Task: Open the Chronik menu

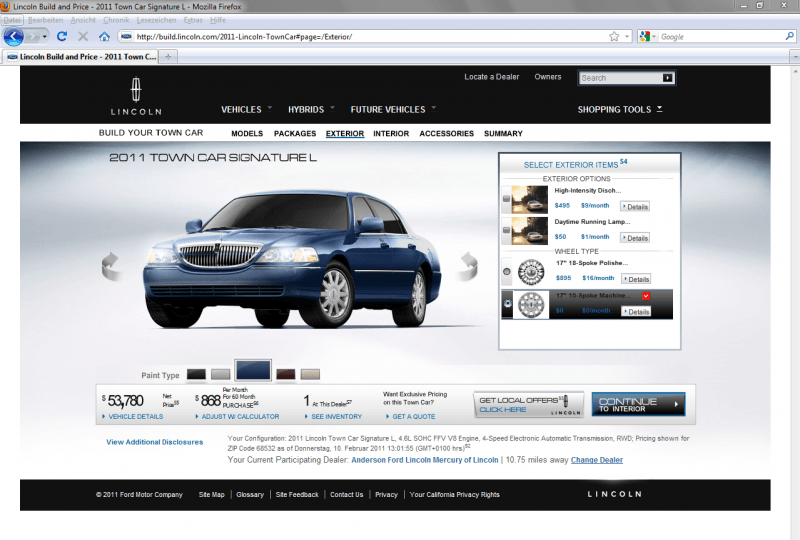Action: click(x=116, y=20)
